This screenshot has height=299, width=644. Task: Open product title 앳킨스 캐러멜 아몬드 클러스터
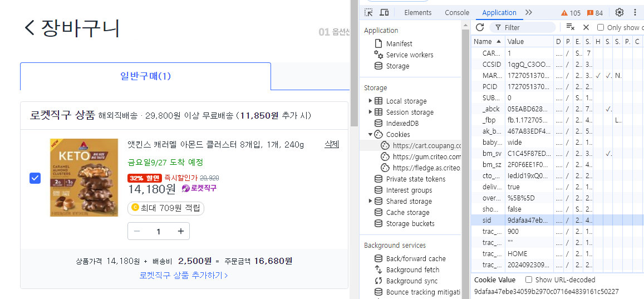click(x=215, y=145)
